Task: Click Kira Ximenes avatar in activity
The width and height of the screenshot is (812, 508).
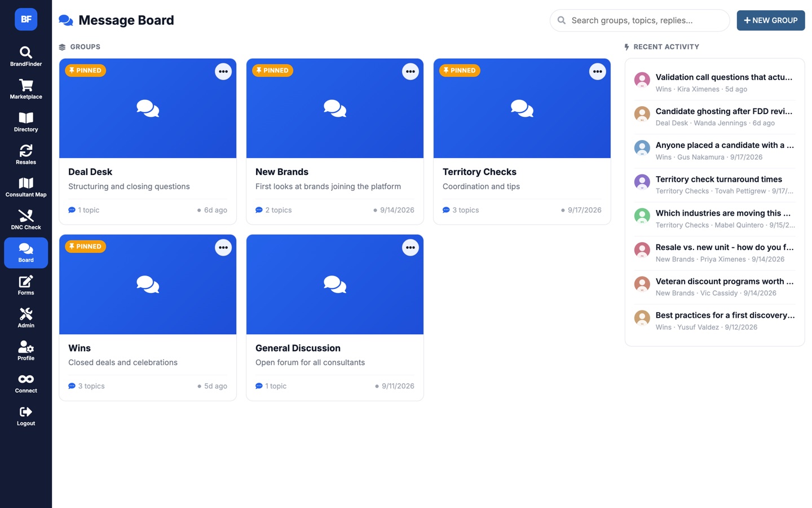Action: click(642, 80)
